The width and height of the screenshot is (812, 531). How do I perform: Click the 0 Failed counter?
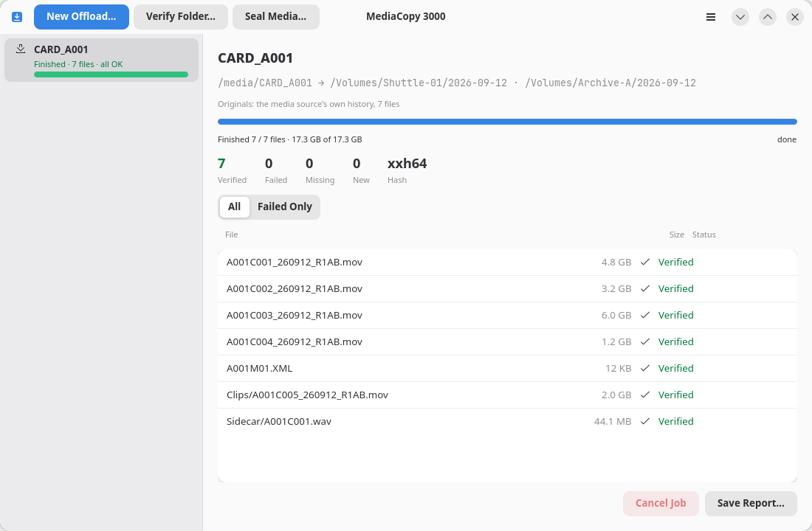[275, 170]
